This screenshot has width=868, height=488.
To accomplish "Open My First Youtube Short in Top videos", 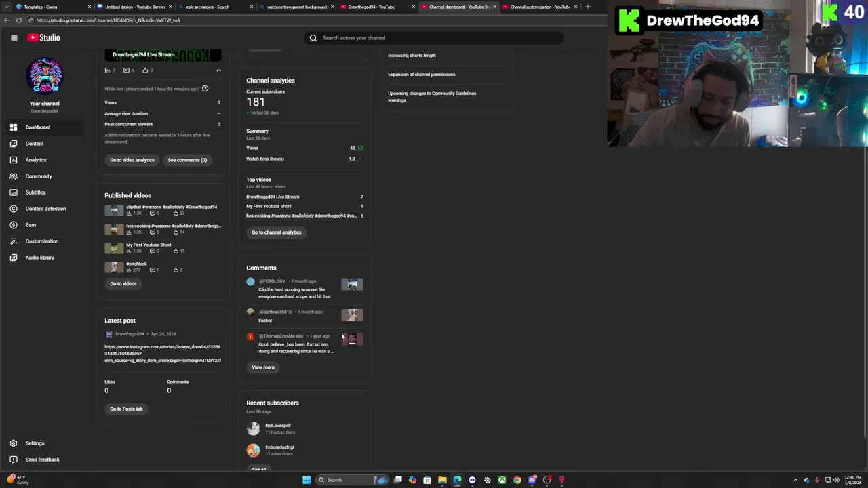I will click(x=269, y=206).
